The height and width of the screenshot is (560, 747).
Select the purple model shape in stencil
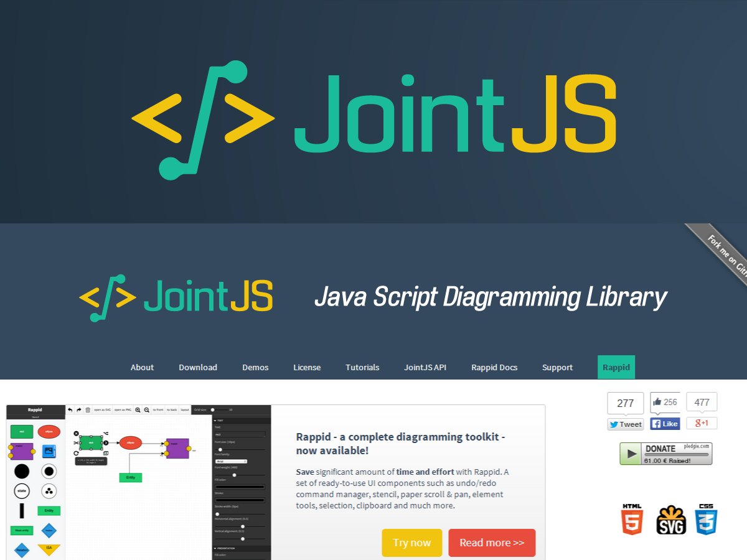[22, 451]
